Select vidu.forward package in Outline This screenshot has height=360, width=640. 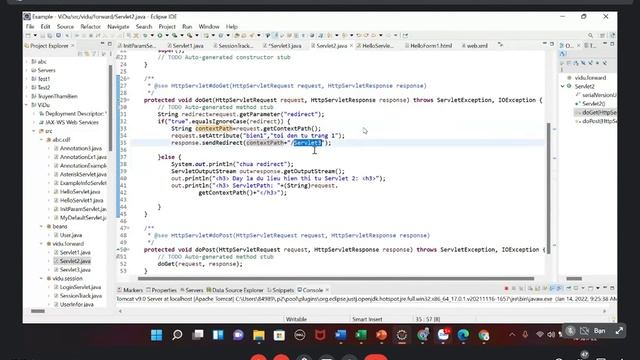point(590,78)
